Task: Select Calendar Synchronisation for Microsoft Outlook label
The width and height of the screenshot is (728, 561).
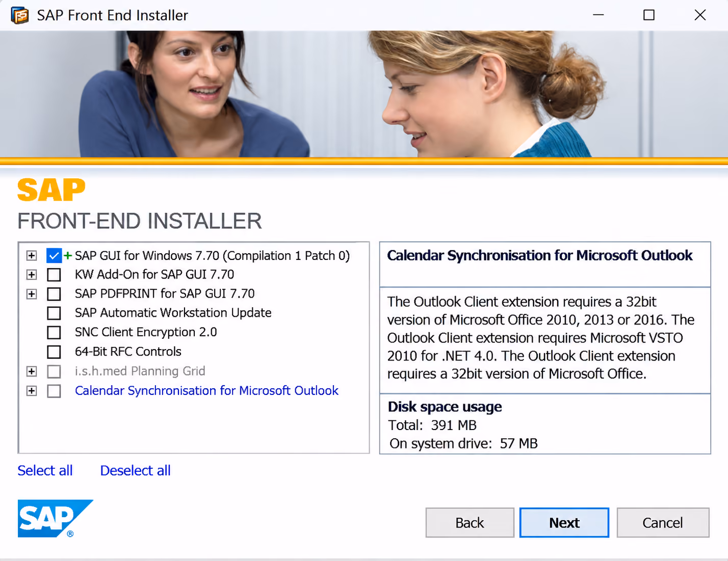Action: point(206,391)
